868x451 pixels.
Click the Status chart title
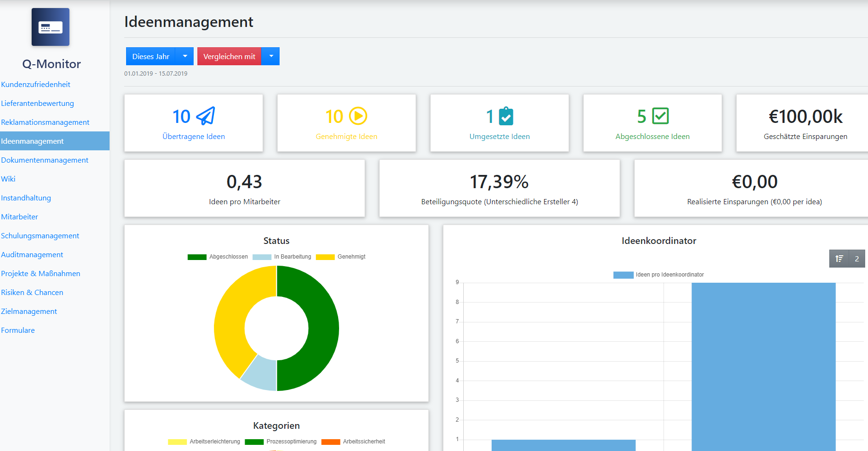click(276, 241)
